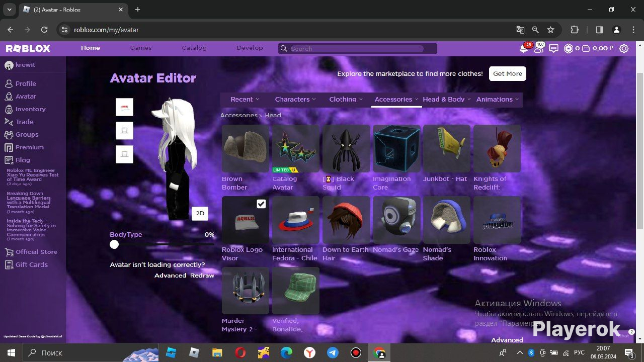Click the Trade icon in sidebar
Viewport: 644px width, 362px height.
[9, 122]
